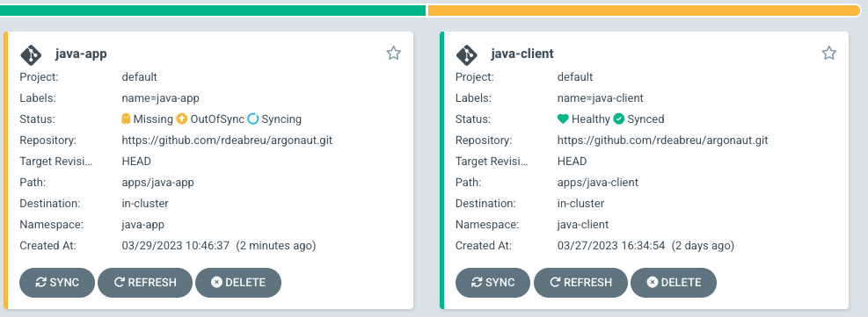This screenshot has width=868, height=317.
Task: Select the name=java-client label
Action: point(601,98)
